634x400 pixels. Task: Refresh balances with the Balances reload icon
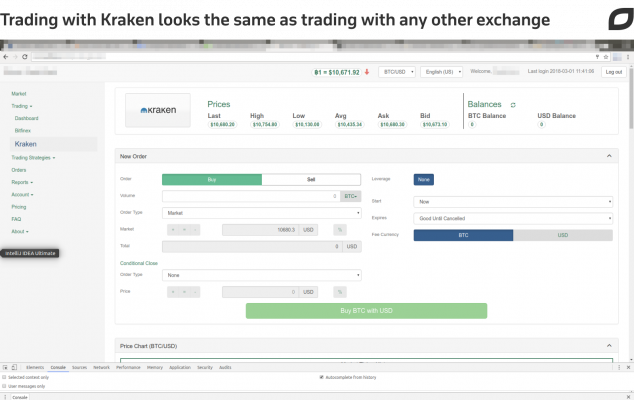[513, 105]
